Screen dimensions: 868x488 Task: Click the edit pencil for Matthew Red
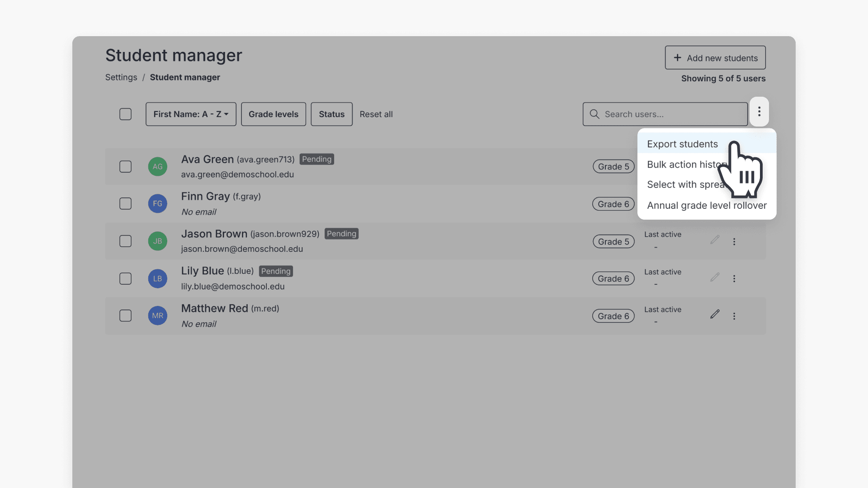pos(714,315)
